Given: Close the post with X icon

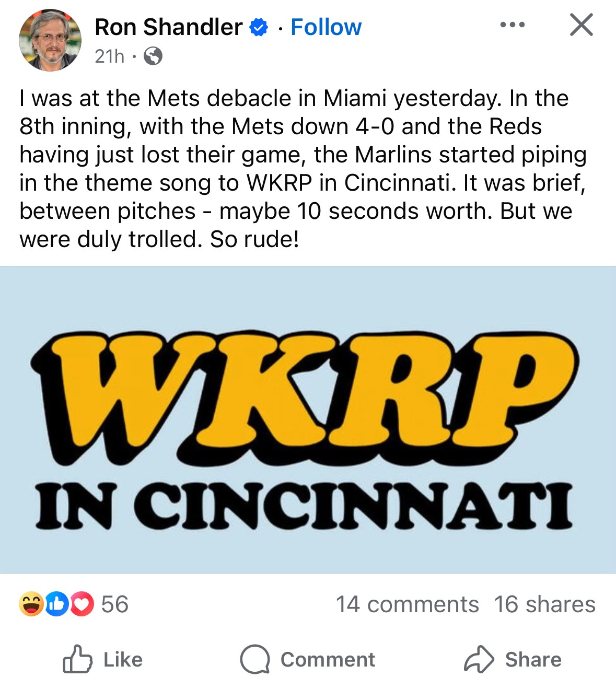Looking at the screenshot, I should 581,25.
